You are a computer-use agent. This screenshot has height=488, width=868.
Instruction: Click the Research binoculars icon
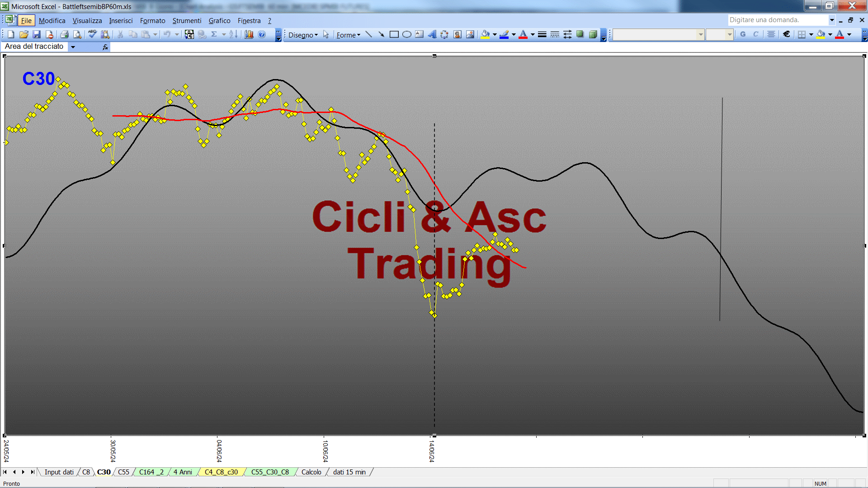[105, 34]
